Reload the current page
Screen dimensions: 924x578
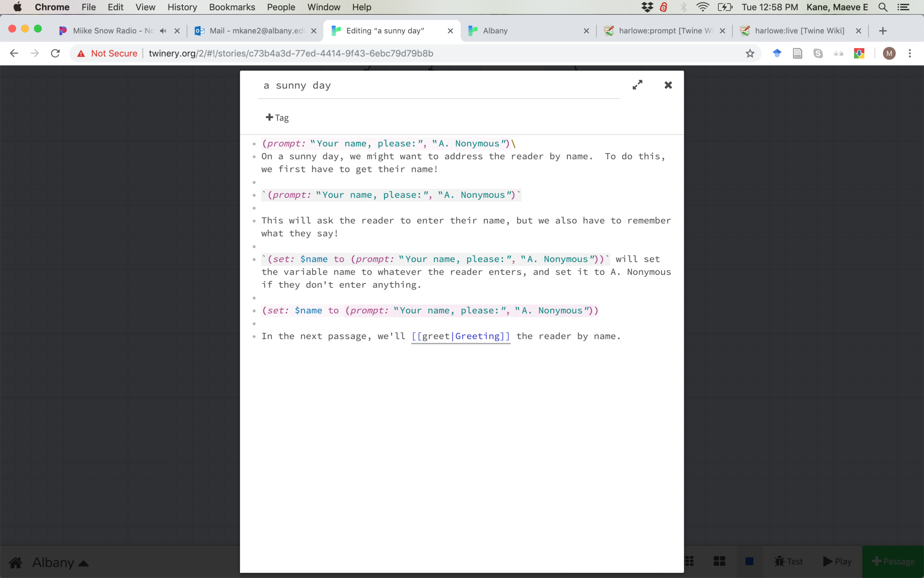[x=55, y=54]
